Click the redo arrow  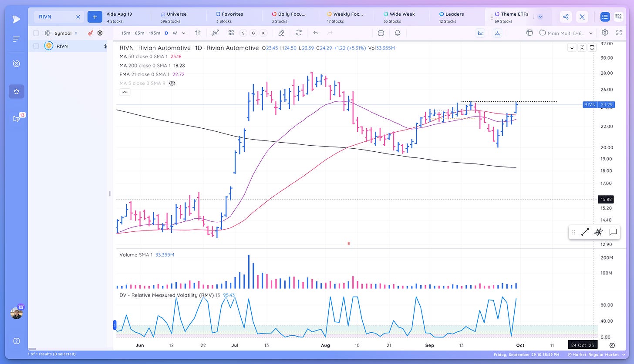330,33
